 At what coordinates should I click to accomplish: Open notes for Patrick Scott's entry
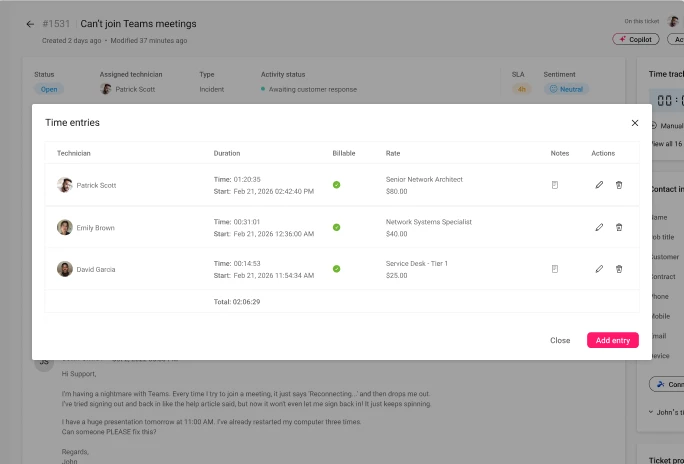pyautogui.click(x=554, y=185)
